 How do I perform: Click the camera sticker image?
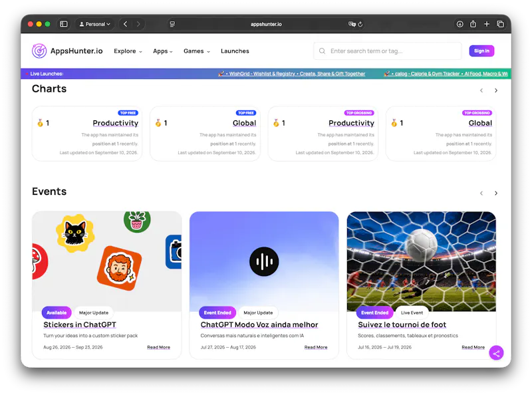(x=174, y=252)
